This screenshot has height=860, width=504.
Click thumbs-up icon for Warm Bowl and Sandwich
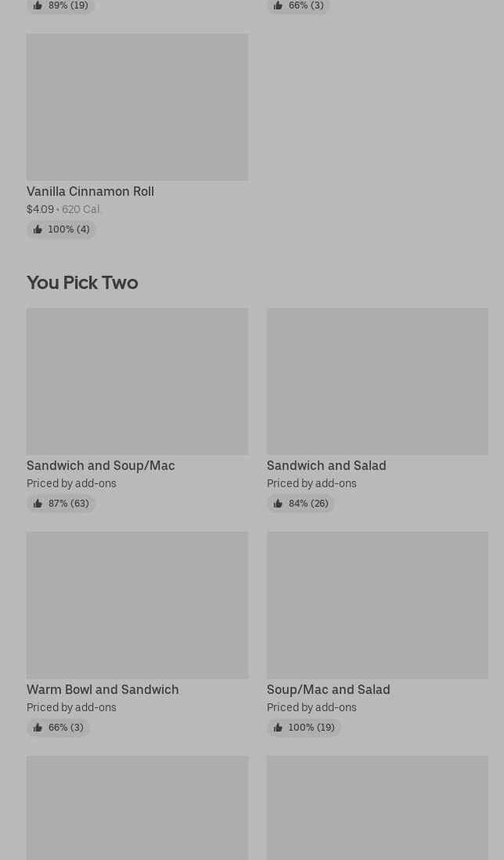[38, 728]
